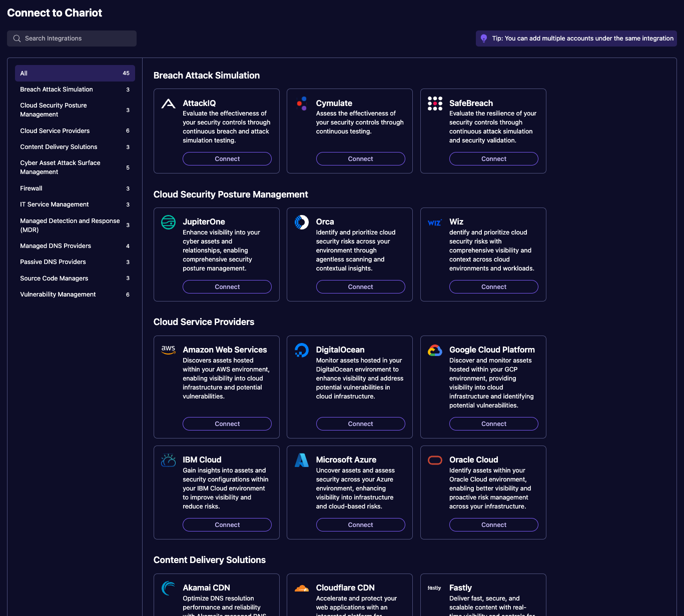Click the lightbulb tip icon
The height and width of the screenshot is (616, 684).
point(484,38)
